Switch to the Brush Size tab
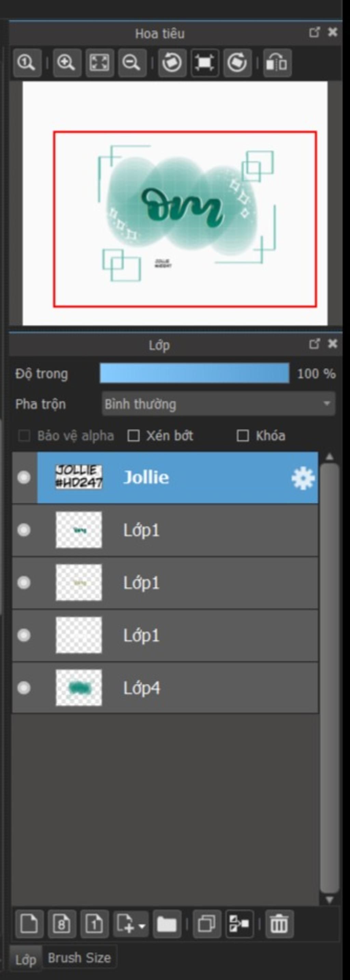The height and width of the screenshot is (980, 350). (79, 957)
